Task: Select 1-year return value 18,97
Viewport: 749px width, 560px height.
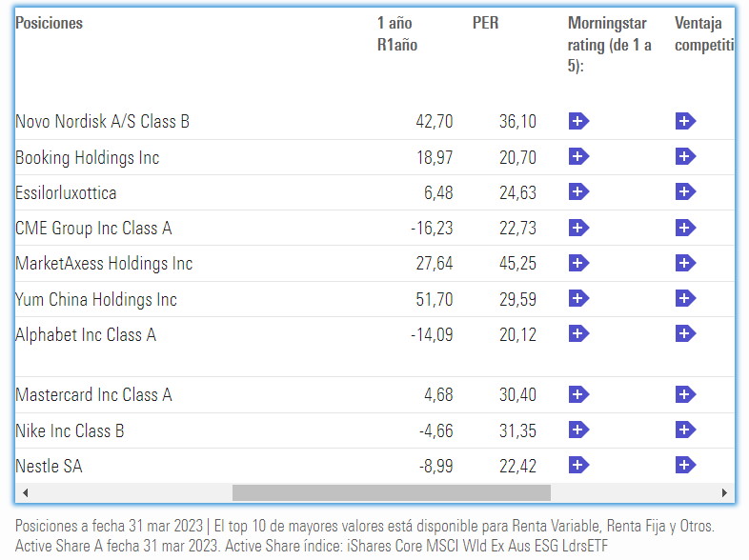Action: (x=435, y=157)
